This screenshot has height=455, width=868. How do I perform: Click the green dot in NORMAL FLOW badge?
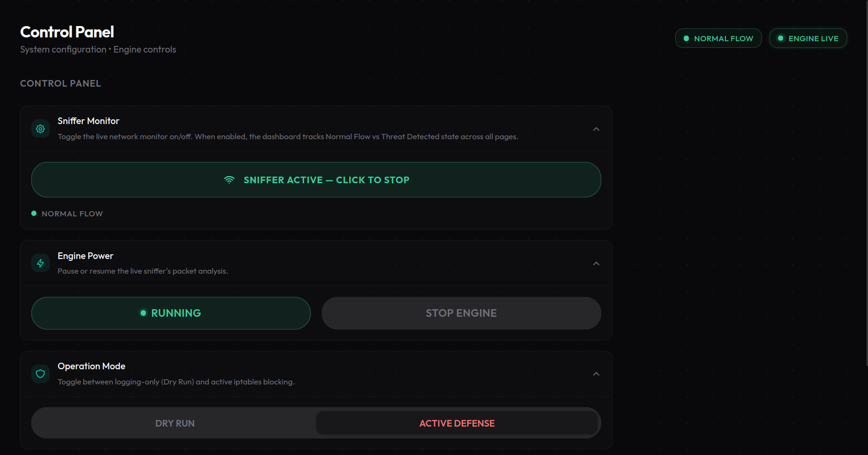(686, 38)
